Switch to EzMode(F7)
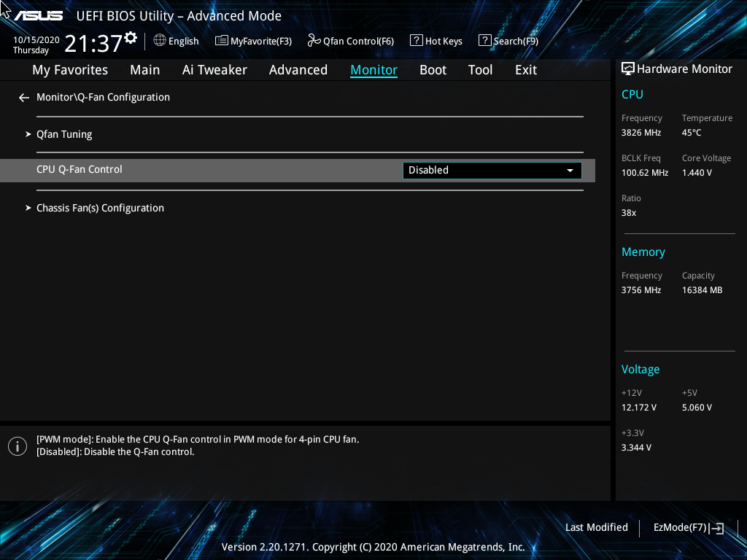 coord(689,528)
